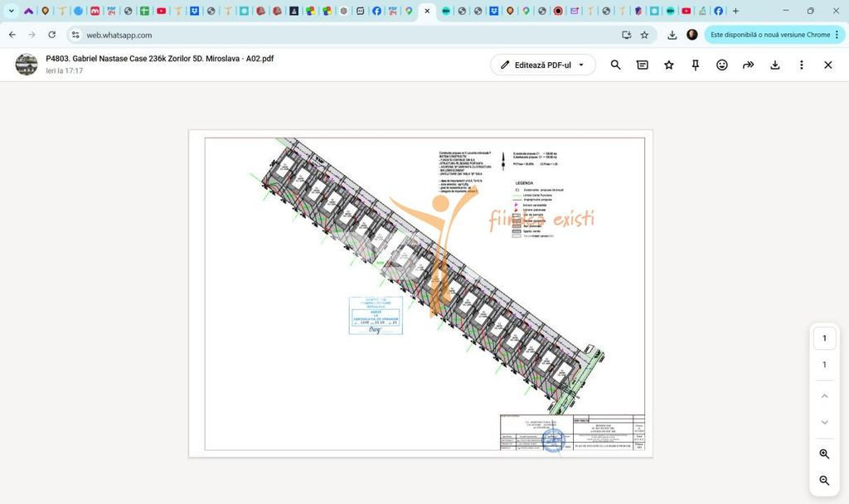
Task: Zoom out of the PDF page
Action: 824,480
